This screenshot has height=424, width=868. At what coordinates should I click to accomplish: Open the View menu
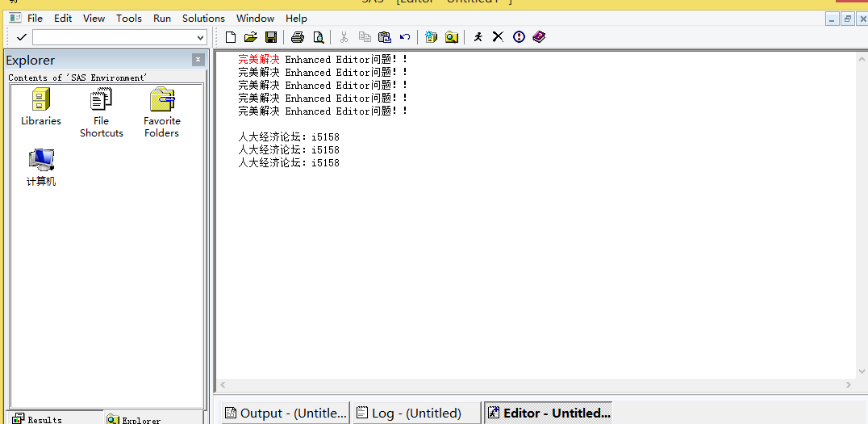(x=94, y=19)
